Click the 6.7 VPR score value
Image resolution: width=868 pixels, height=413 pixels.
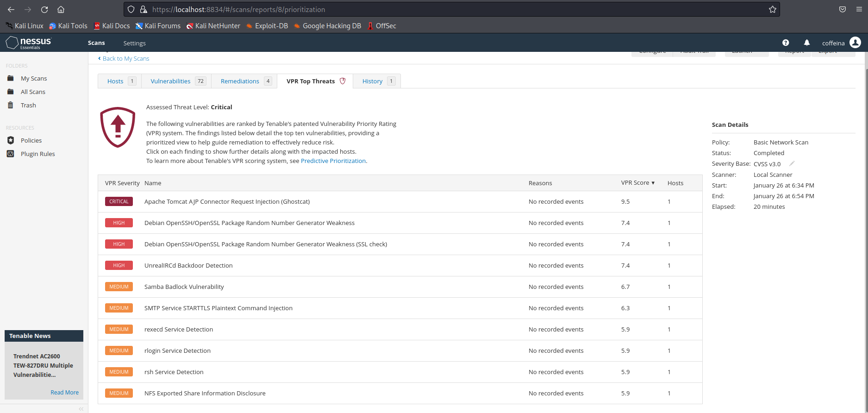pyautogui.click(x=625, y=287)
